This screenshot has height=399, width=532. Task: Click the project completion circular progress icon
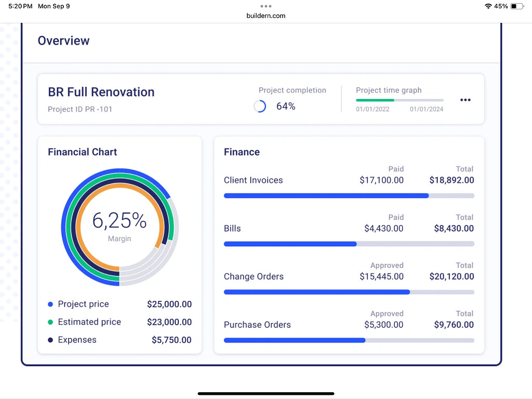click(260, 107)
